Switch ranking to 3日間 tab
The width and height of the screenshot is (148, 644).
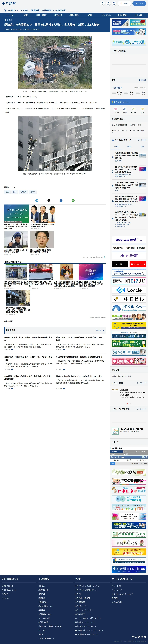pyautogui.click(x=116, y=147)
